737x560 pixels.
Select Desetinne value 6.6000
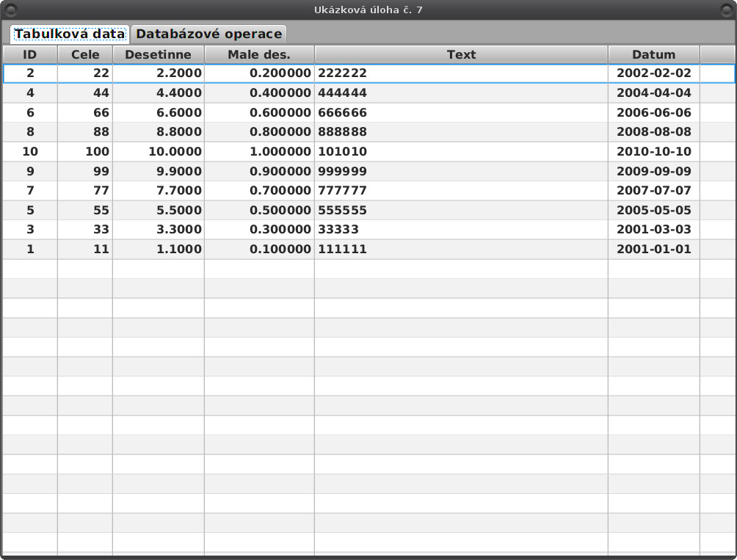point(159,113)
